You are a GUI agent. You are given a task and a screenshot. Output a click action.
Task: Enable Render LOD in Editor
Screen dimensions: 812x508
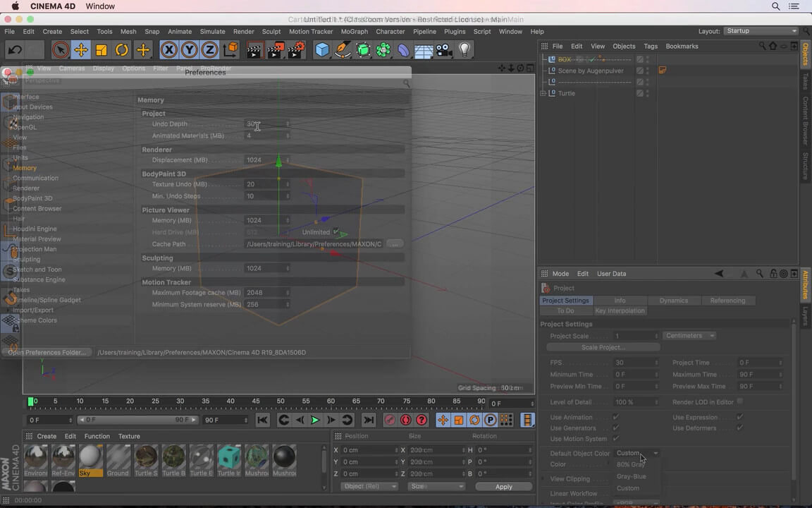coord(739,401)
